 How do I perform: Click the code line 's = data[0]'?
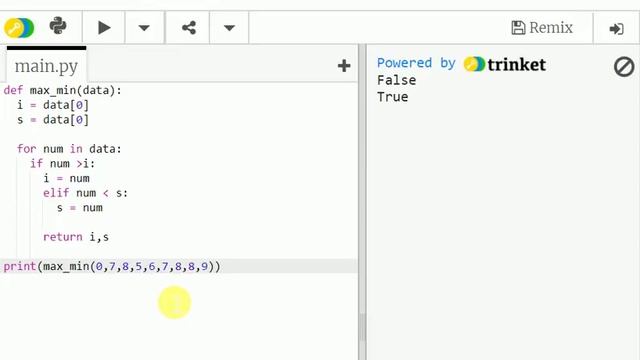coord(53,120)
